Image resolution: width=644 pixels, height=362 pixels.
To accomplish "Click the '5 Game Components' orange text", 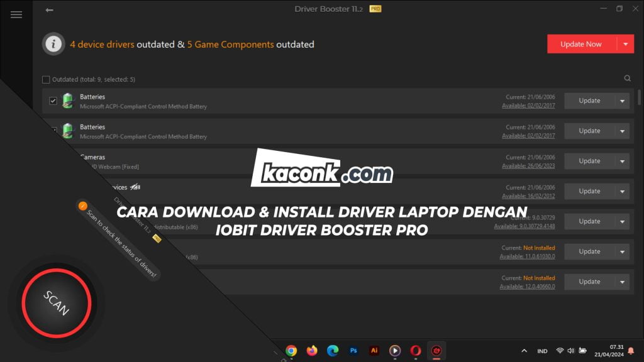I will point(230,45).
